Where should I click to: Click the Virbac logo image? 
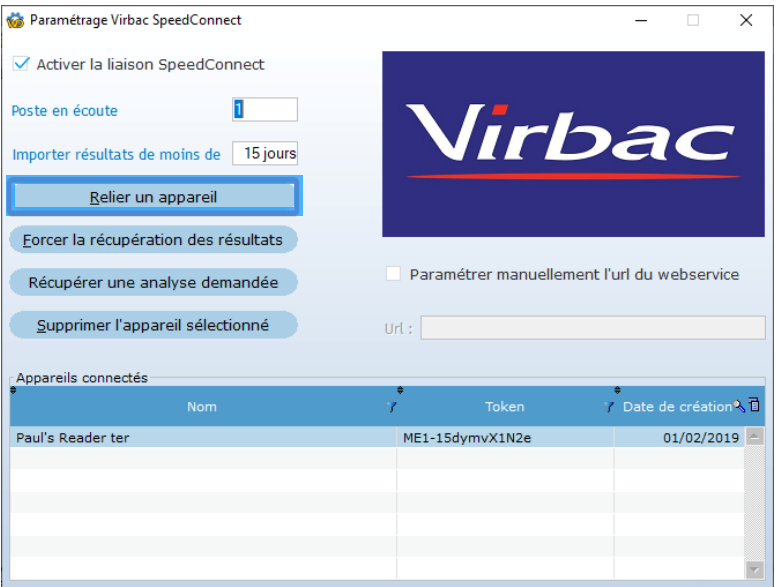573,144
